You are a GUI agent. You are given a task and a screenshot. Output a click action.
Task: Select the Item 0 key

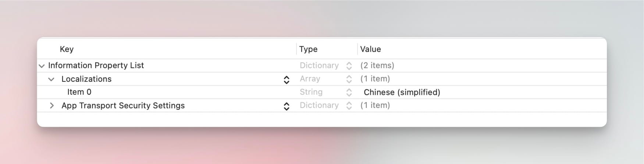(x=79, y=92)
